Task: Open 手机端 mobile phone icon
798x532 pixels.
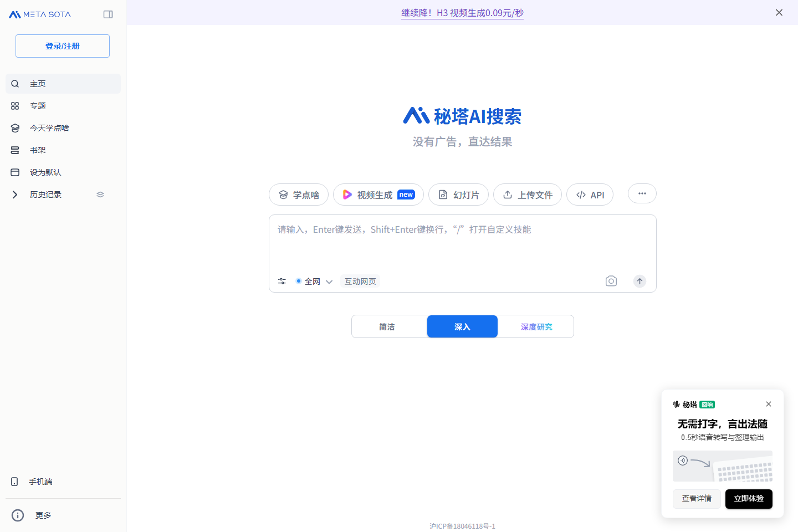Action: click(14, 482)
